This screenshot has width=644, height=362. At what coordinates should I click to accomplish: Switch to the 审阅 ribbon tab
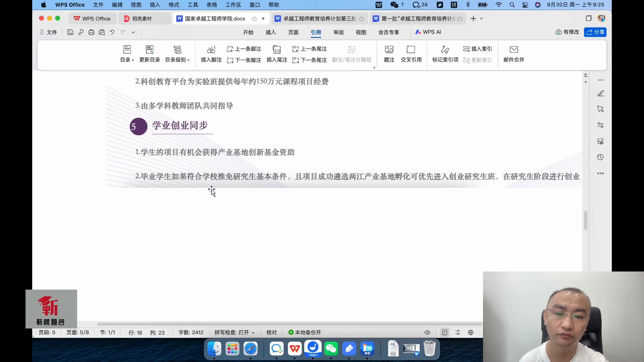pyautogui.click(x=338, y=32)
